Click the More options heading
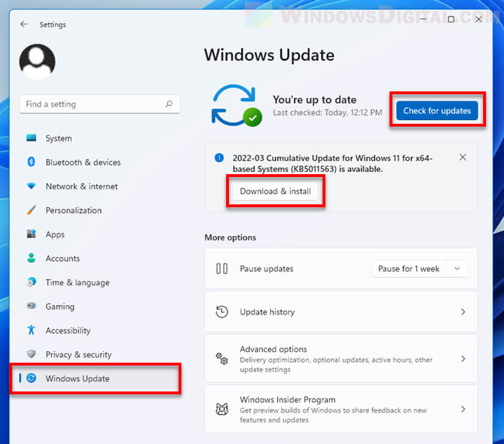The image size is (504, 444). click(x=230, y=237)
